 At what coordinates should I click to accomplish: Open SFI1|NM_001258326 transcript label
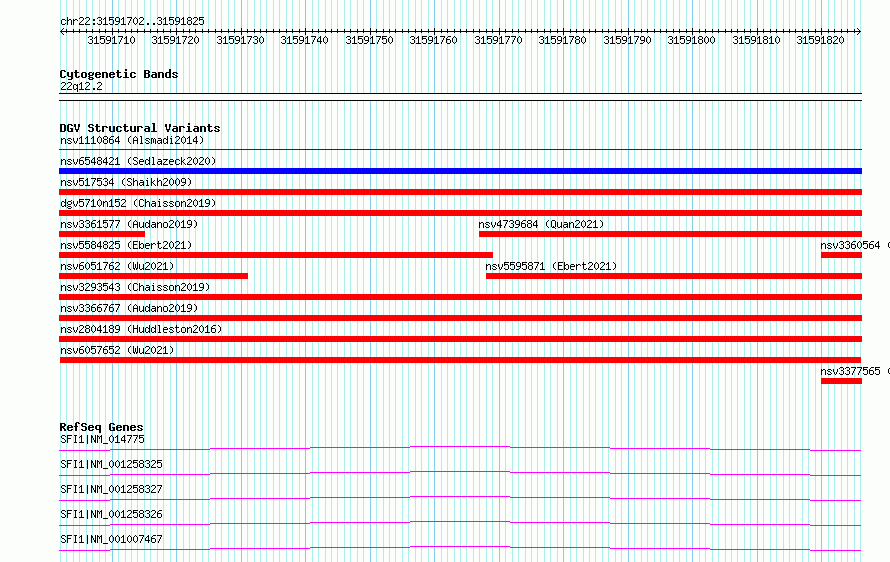[111, 514]
